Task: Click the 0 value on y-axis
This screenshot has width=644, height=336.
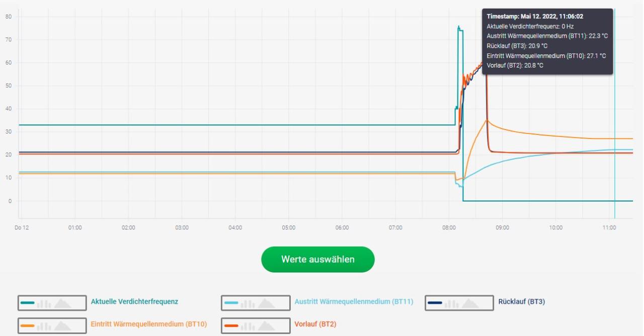Action: 10,201
